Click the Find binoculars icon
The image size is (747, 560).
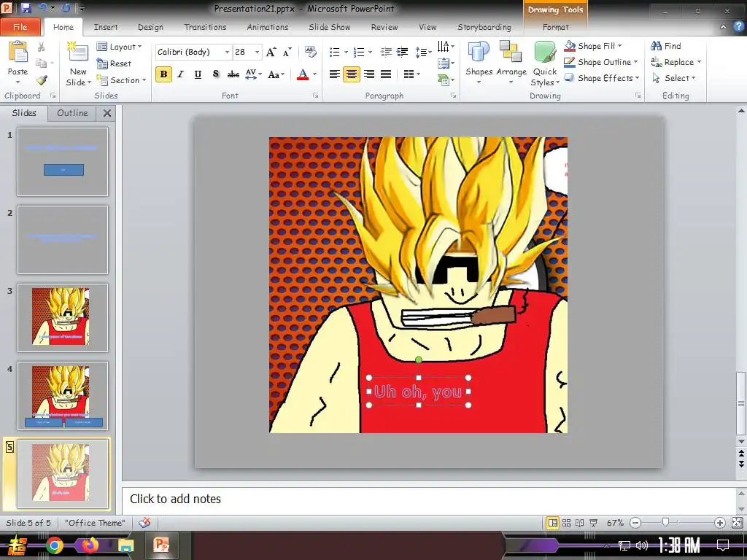point(657,46)
